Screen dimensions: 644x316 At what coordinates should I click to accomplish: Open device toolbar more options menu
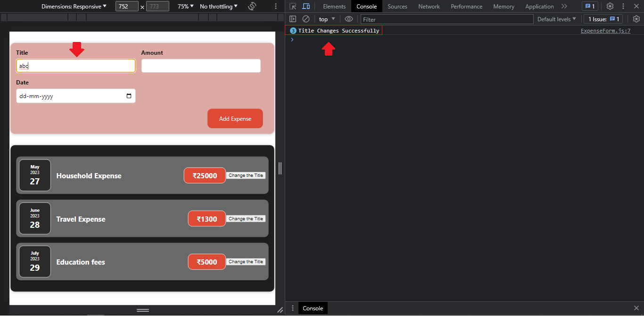(x=276, y=6)
